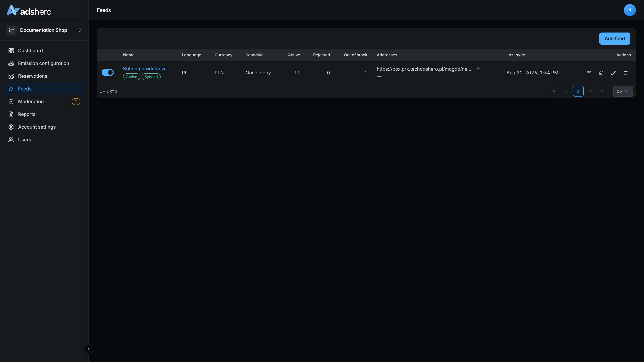Resync the Katalog produktów feed
644x362 pixels.
point(601,73)
